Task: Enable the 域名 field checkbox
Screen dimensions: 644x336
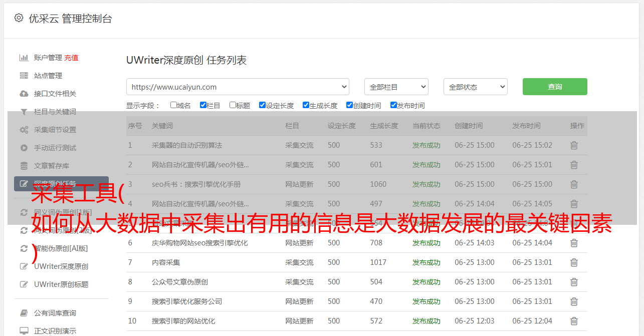Action: coord(173,105)
